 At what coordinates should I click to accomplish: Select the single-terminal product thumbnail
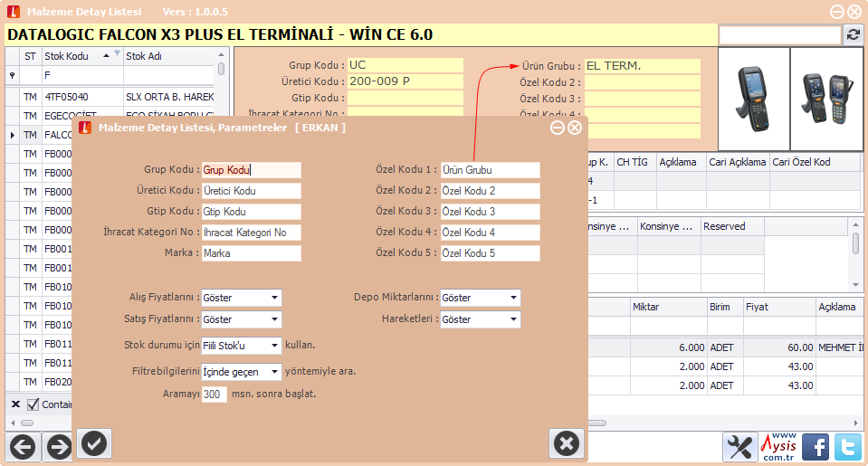[x=754, y=99]
